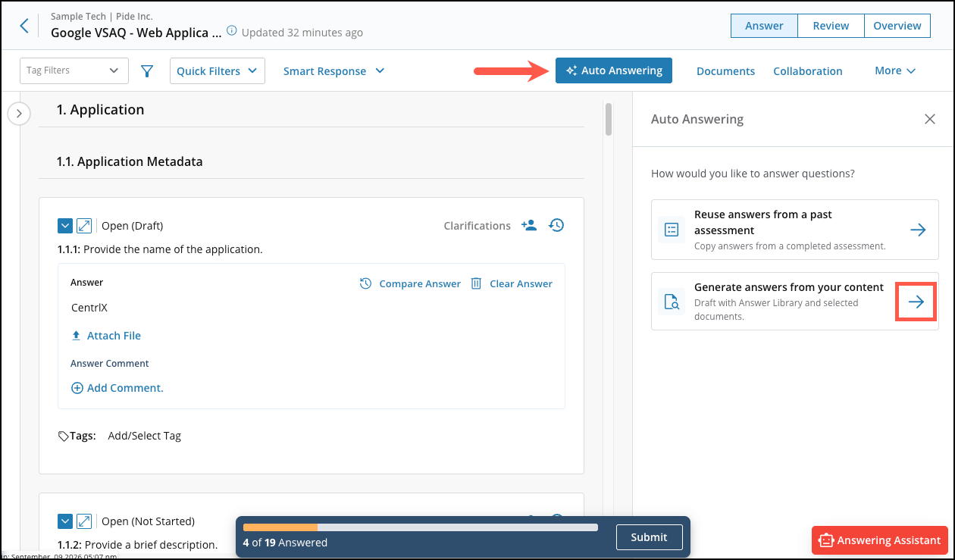
Task: Close the Auto Answering panel
Action: 930,119
